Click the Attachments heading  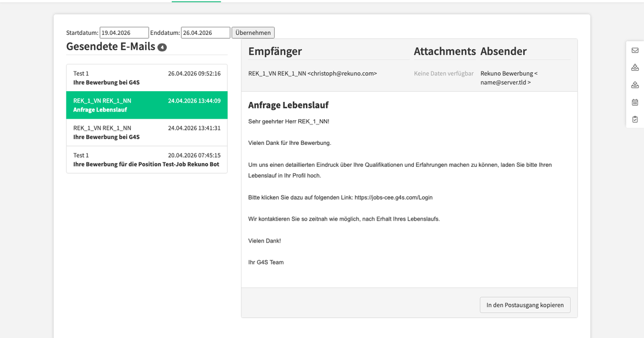click(445, 52)
